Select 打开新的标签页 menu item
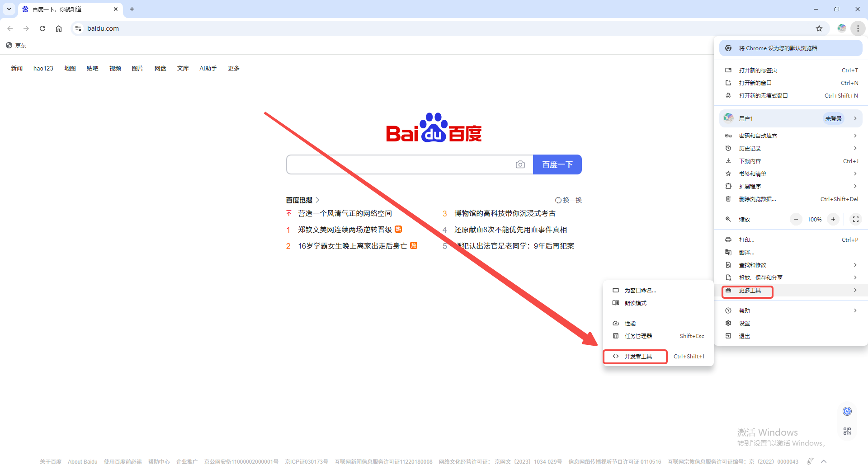868x470 pixels. point(791,70)
